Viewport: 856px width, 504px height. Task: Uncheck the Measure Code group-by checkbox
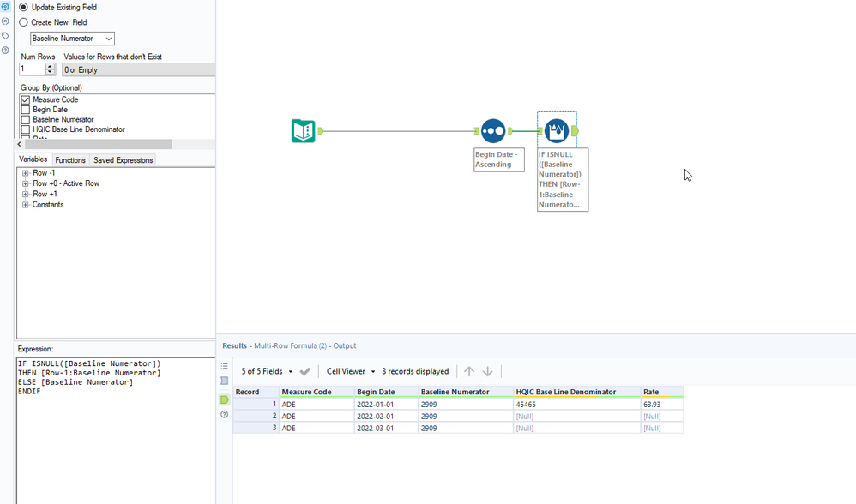coord(25,99)
